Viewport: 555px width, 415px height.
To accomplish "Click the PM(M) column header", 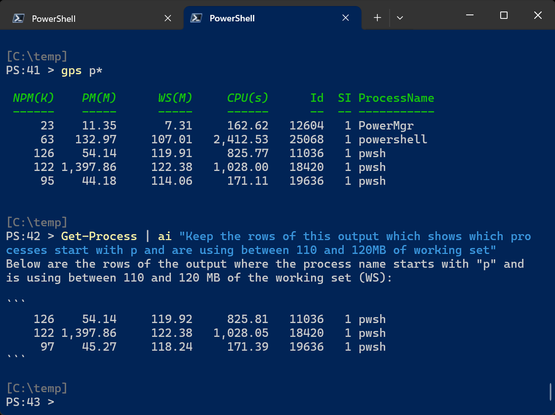I will (99, 98).
